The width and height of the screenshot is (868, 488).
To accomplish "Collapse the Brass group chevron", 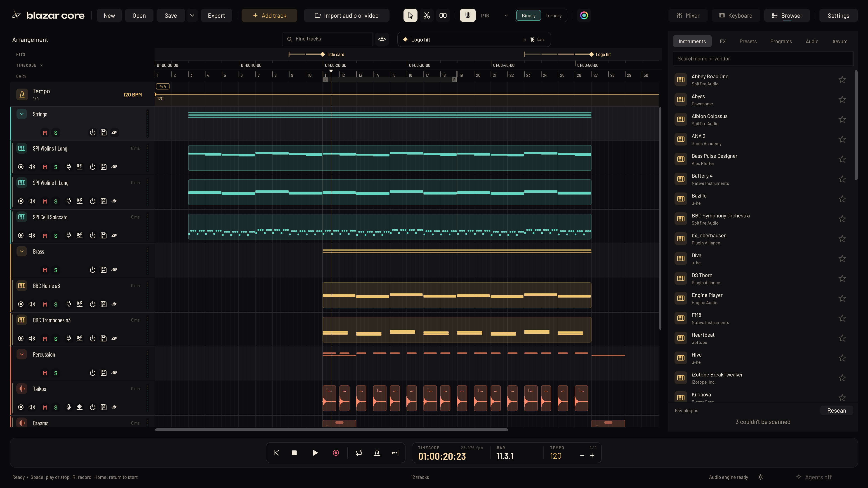I will click(22, 252).
